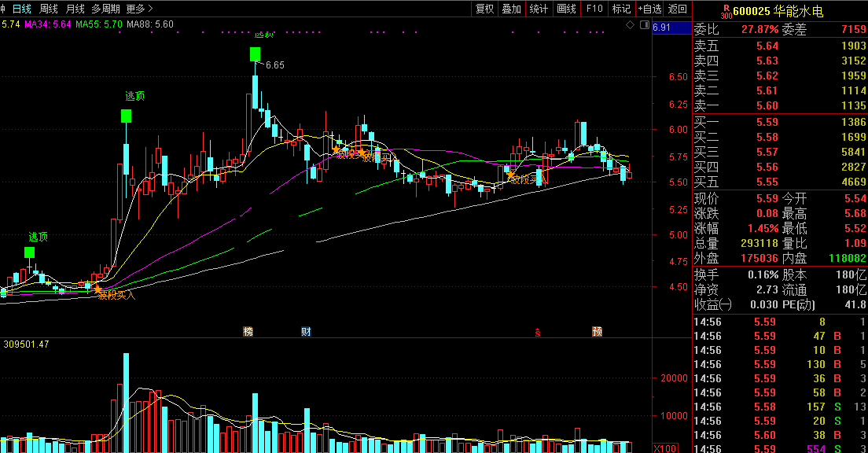Select the 买五 bid row at 5.55

click(780, 182)
